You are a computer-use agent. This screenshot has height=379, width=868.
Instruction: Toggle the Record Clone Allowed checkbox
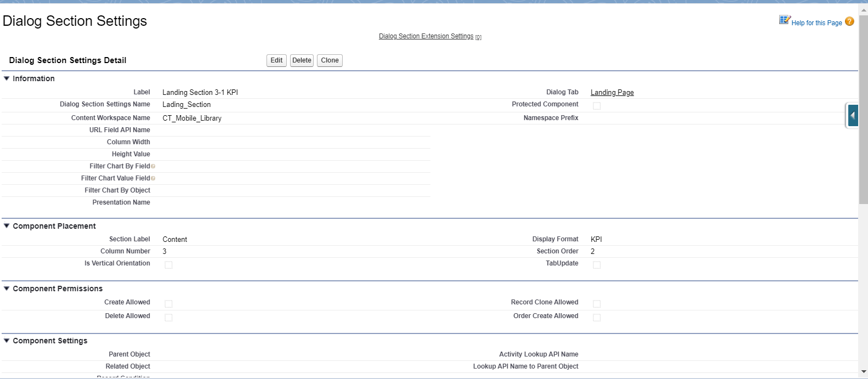click(597, 304)
